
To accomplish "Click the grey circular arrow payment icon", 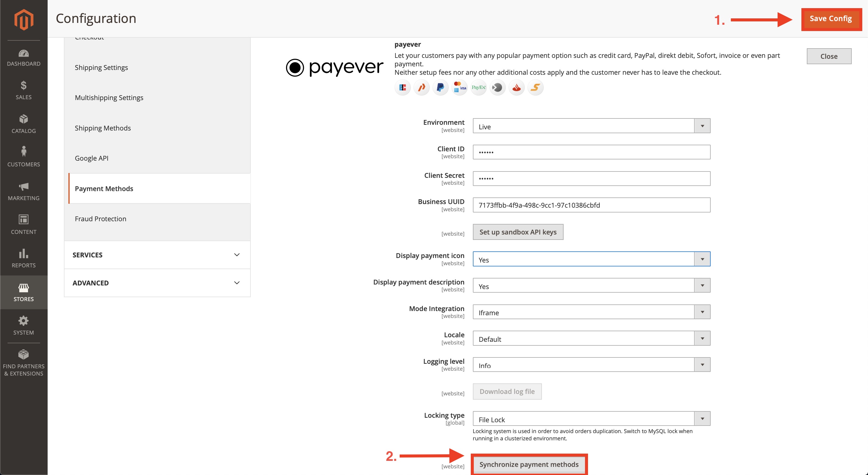I will [x=497, y=88].
